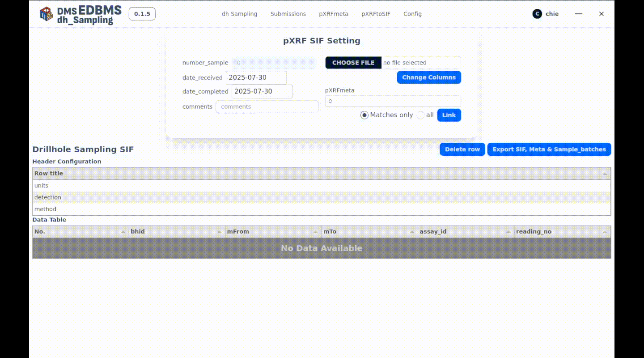Sort by the mTo column arrow
Screen dimensions: 644x358
(412, 232)
